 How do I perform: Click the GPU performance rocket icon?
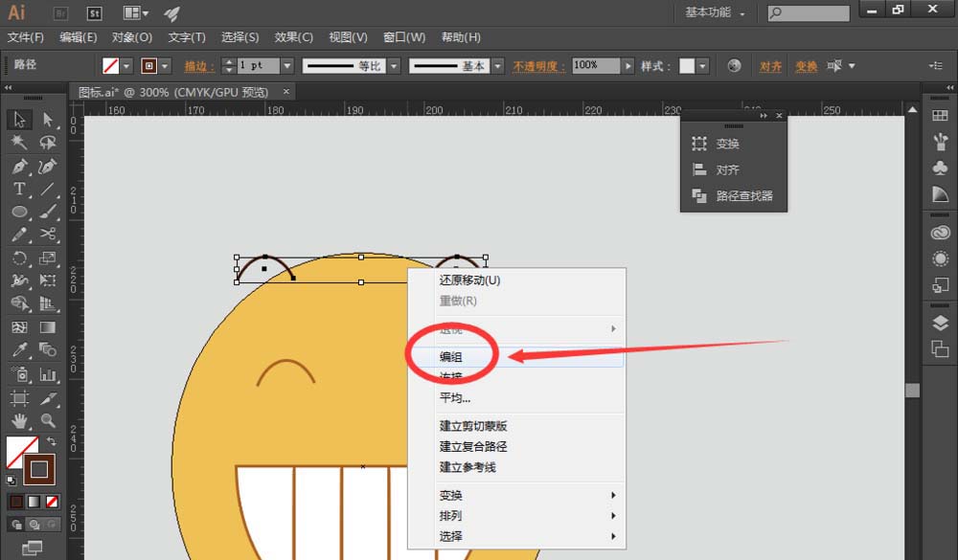(171, 12)
